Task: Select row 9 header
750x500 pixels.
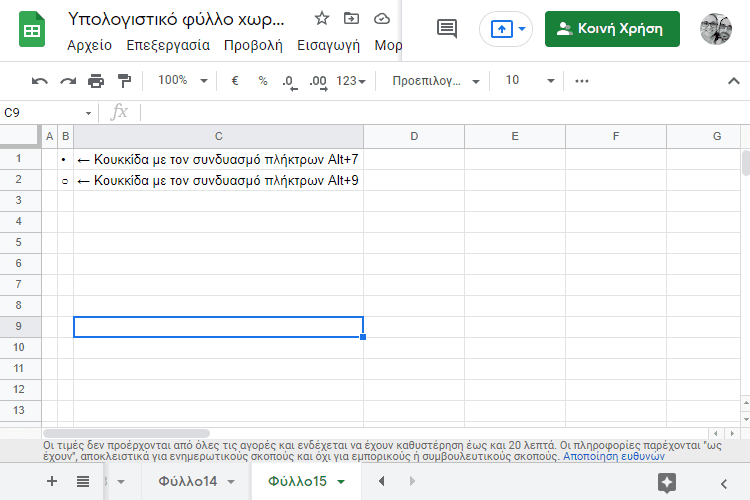Action: 20,326
